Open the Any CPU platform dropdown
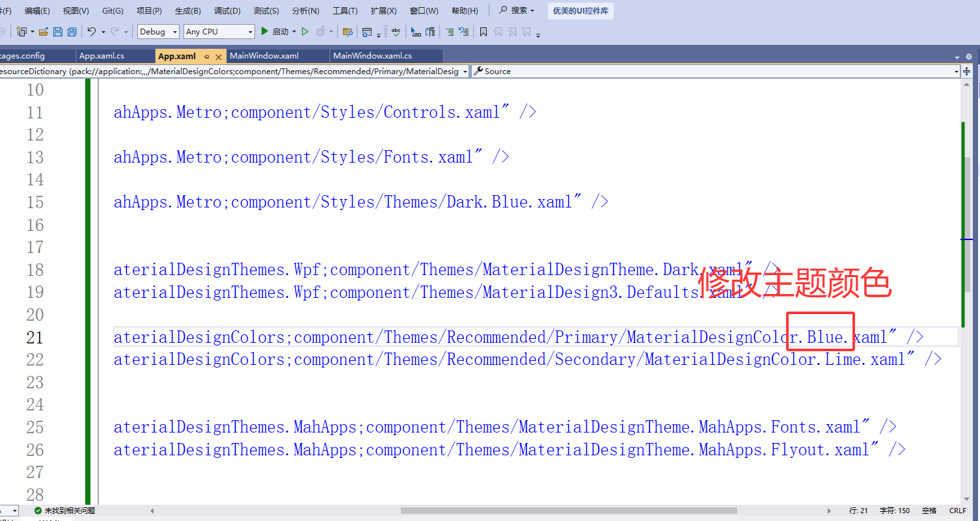Image resolution: width=980 pixels, height=521 pixels. (219, 31)
